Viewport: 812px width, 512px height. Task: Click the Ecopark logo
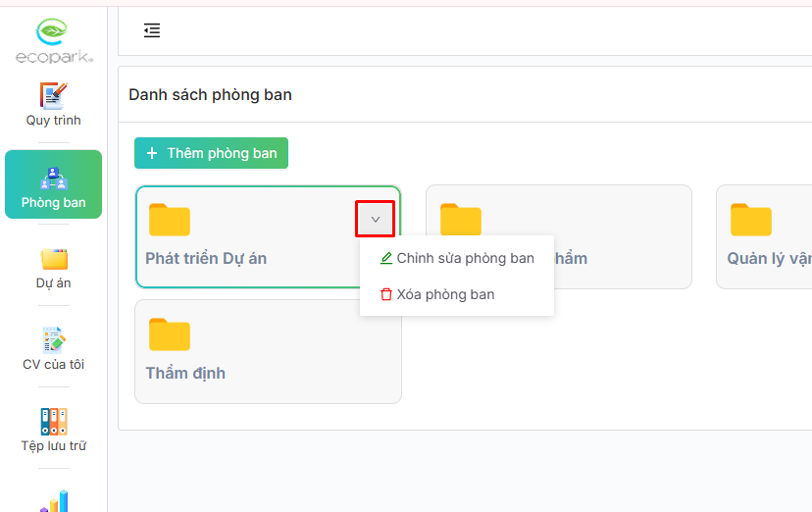54,41
